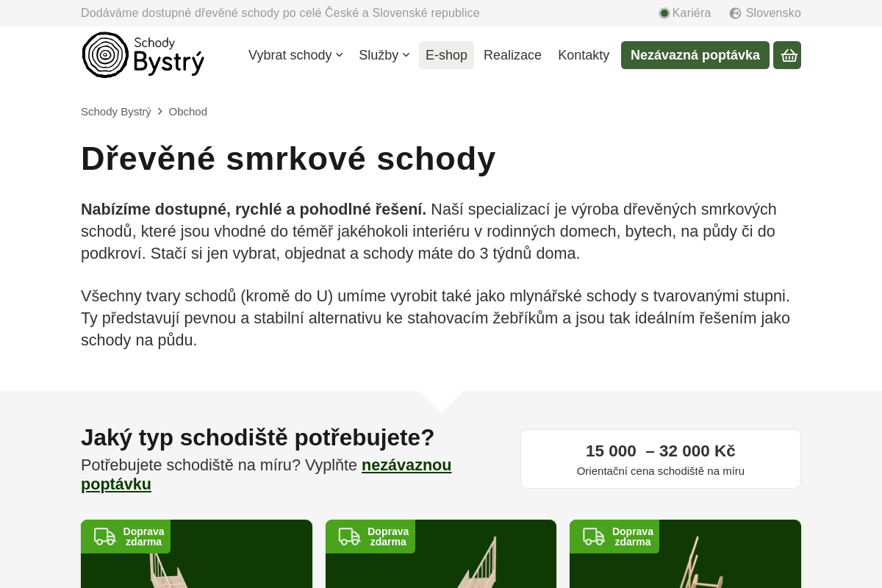Click the Nezávazná poptávka button
The height and width of the screenshot is (588, 882).
(695, 55)
